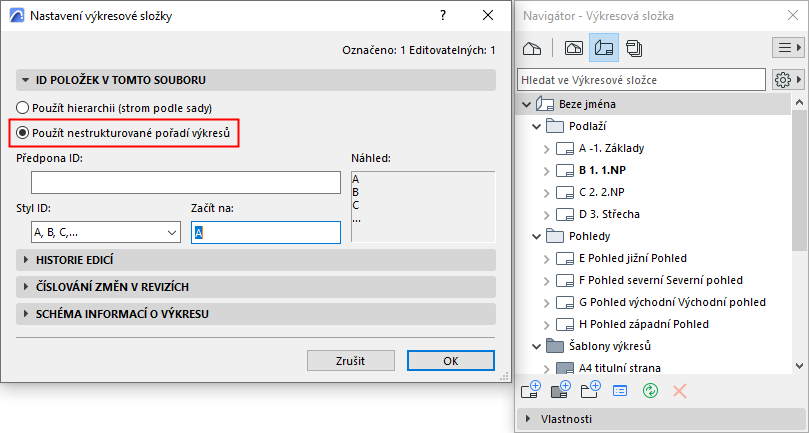Click the red Delete X icon
809x433 pixels.
[x=680, y=389]
